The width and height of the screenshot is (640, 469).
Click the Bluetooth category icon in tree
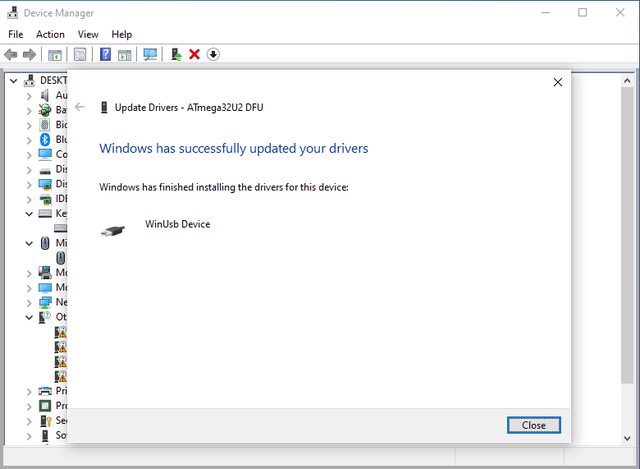[45, 140]
